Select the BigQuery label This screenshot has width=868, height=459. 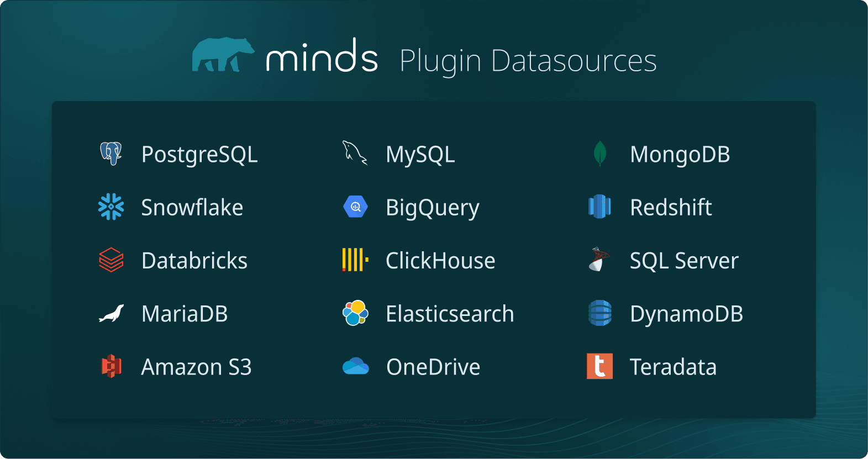point(433,208)
